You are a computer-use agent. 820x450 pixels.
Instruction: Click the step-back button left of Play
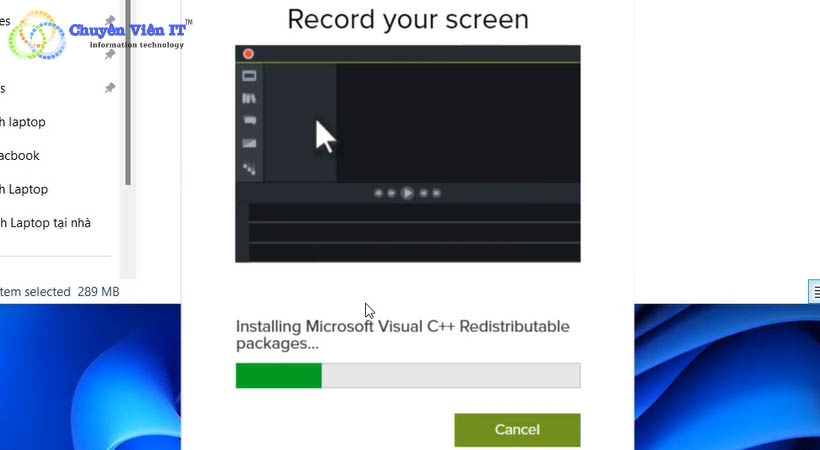(x=392, y=193)
